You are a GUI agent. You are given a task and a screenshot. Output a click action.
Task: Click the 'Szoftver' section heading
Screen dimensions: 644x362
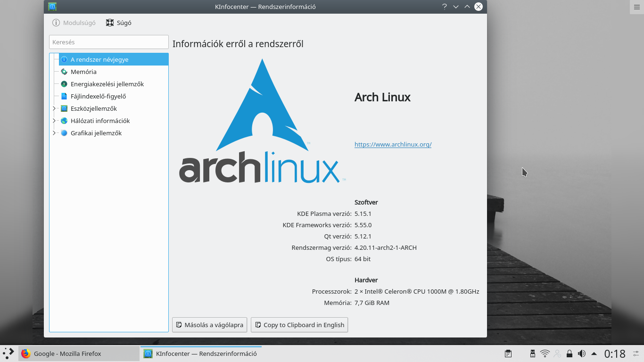366,202
